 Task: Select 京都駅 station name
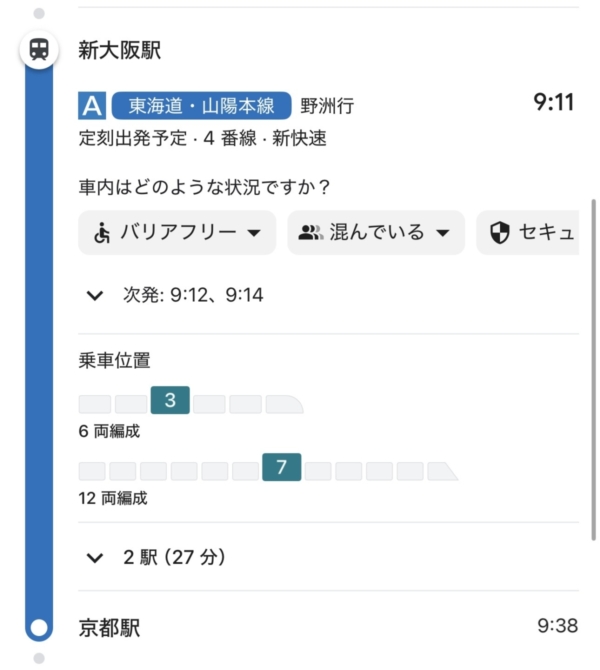109,628
